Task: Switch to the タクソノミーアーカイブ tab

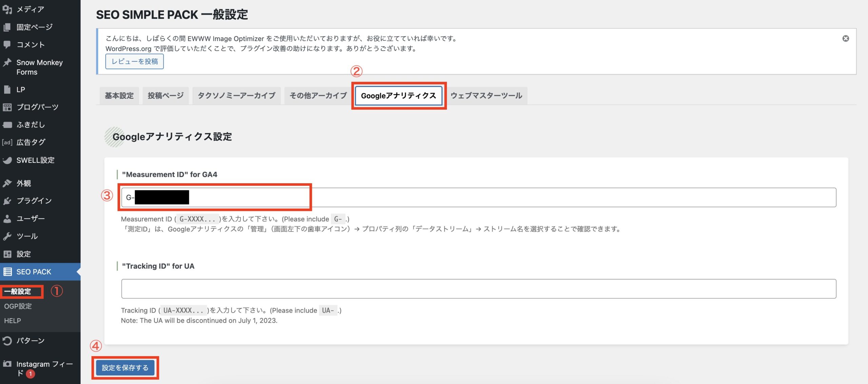Action: coord(236,96)
